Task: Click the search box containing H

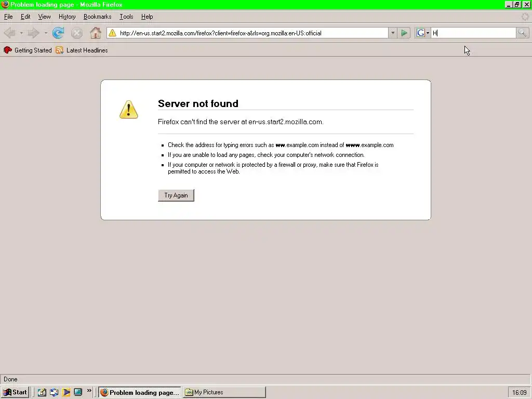Action: (473, 33)
